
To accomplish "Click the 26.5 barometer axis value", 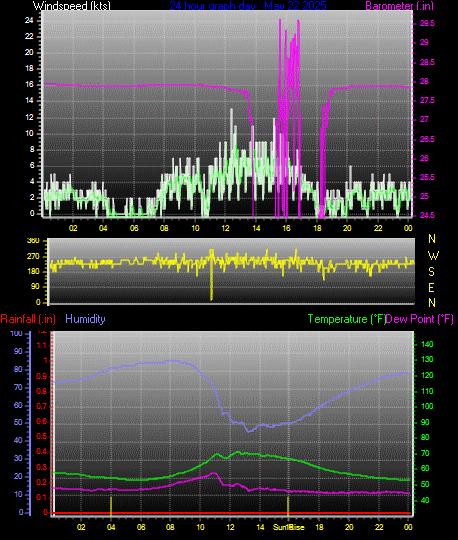I will [427, 139].
